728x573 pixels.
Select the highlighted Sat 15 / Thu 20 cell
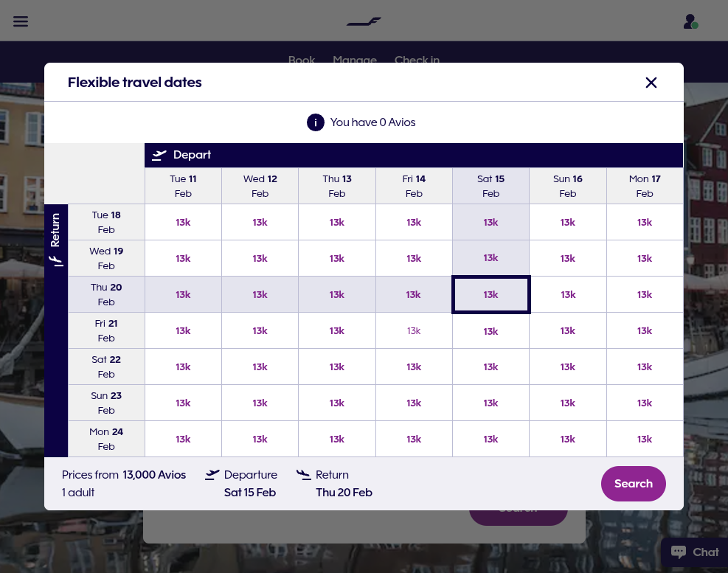click(490, 294)
